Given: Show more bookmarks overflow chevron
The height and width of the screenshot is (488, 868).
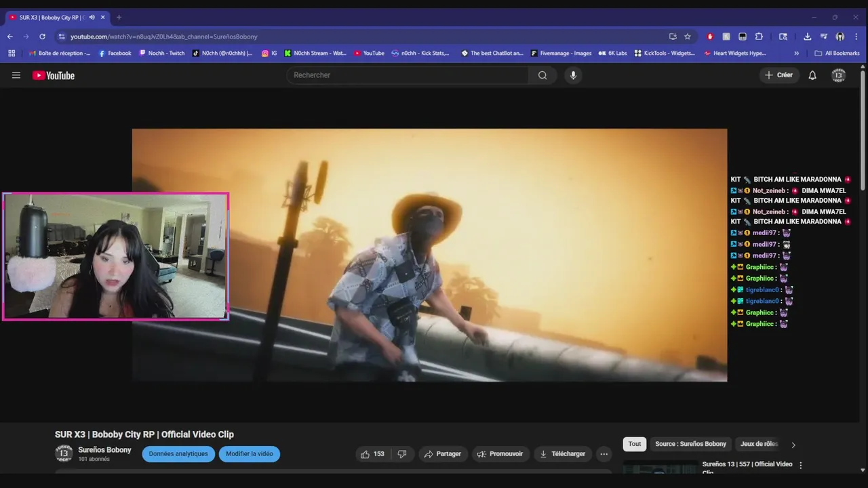Looking at the screenshot, I should click(x=796, y=53).
